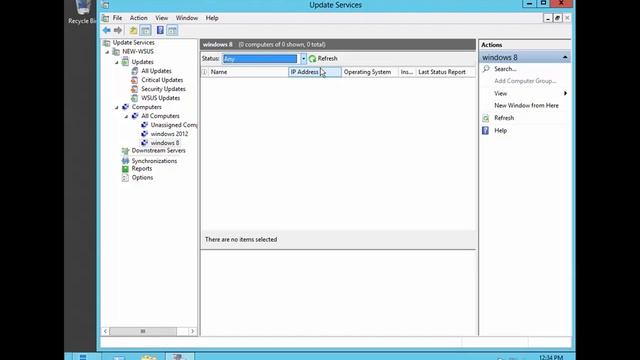
Task: Click the NEW-WSUS server icon
Action: [116, 52]
